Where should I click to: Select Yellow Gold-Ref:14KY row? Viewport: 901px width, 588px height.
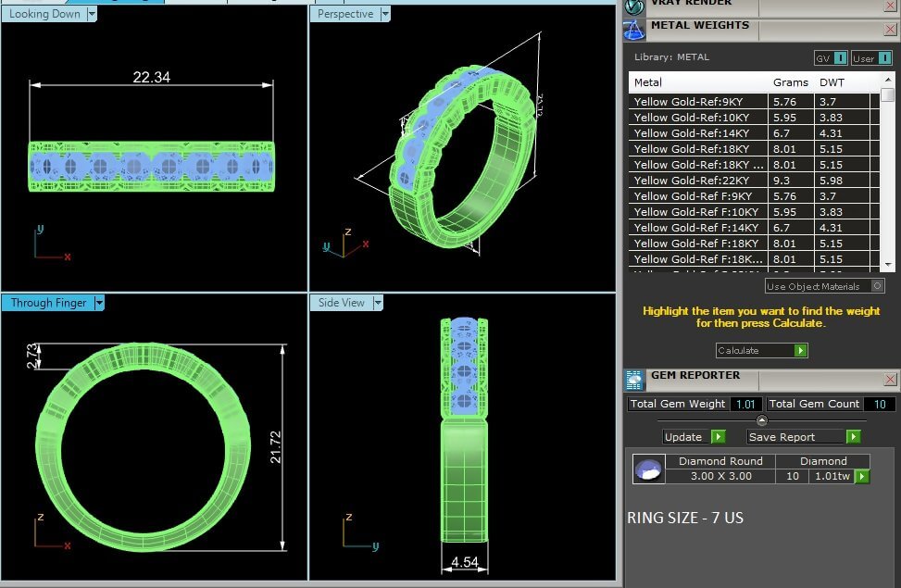click(700, 133)
